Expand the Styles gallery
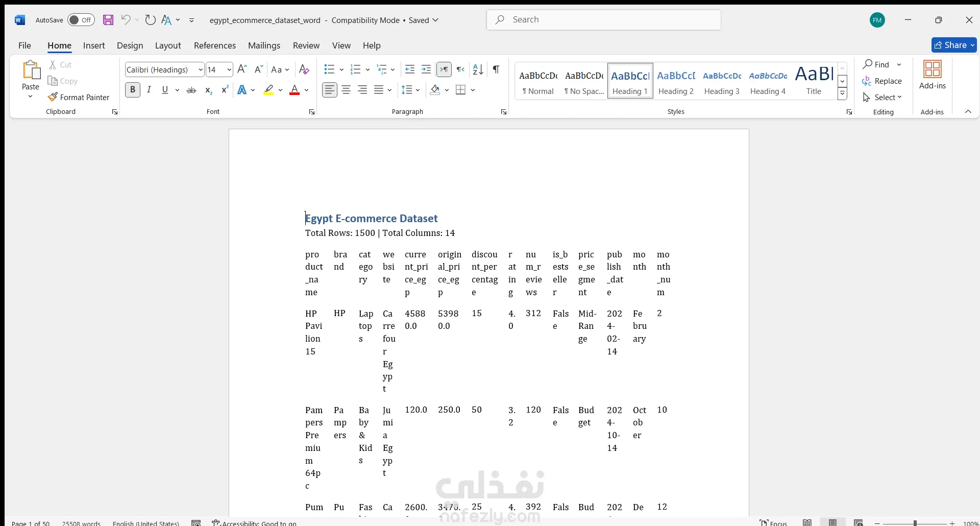The image size is (980, 526). (x=842, y=93)
